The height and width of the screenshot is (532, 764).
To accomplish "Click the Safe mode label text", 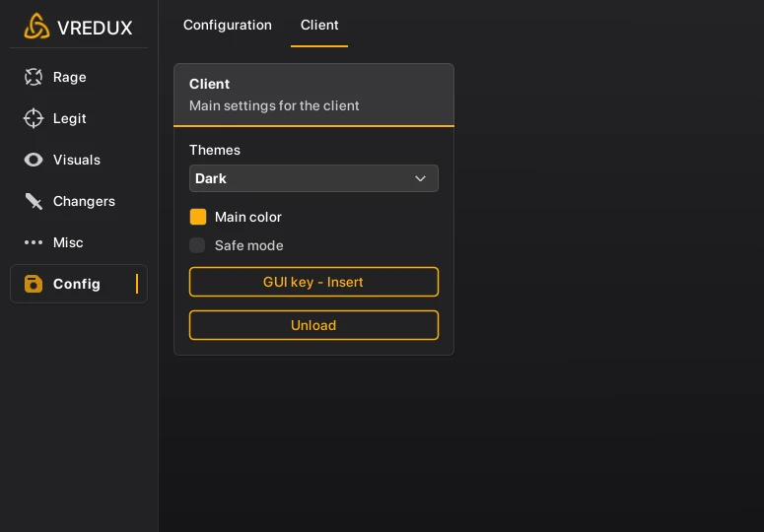I will point(248,245).
